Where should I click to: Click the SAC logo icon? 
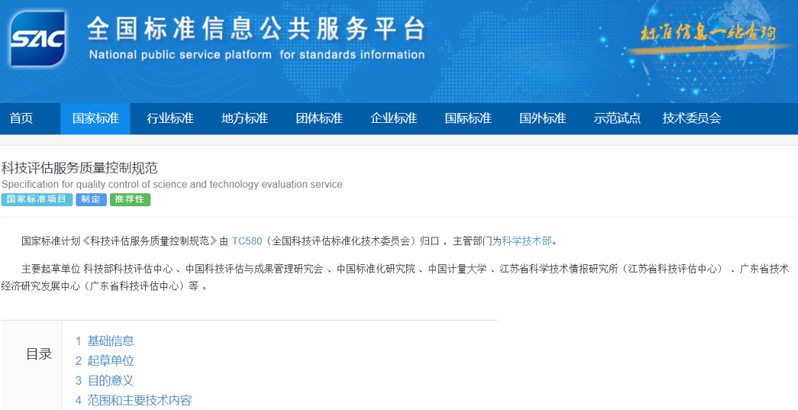click(38, 39)
